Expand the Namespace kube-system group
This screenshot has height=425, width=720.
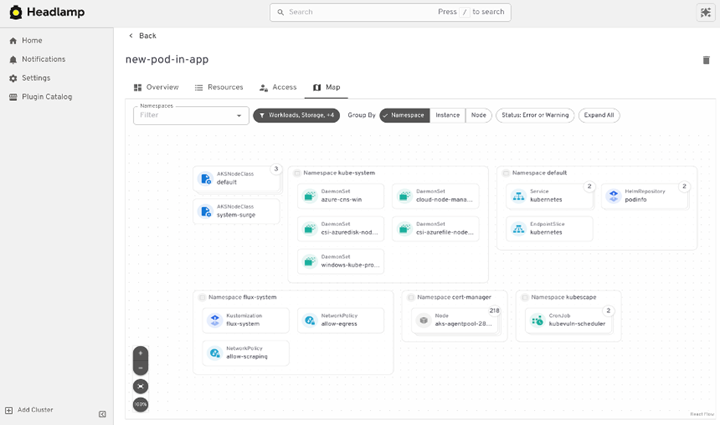[298, 173]
